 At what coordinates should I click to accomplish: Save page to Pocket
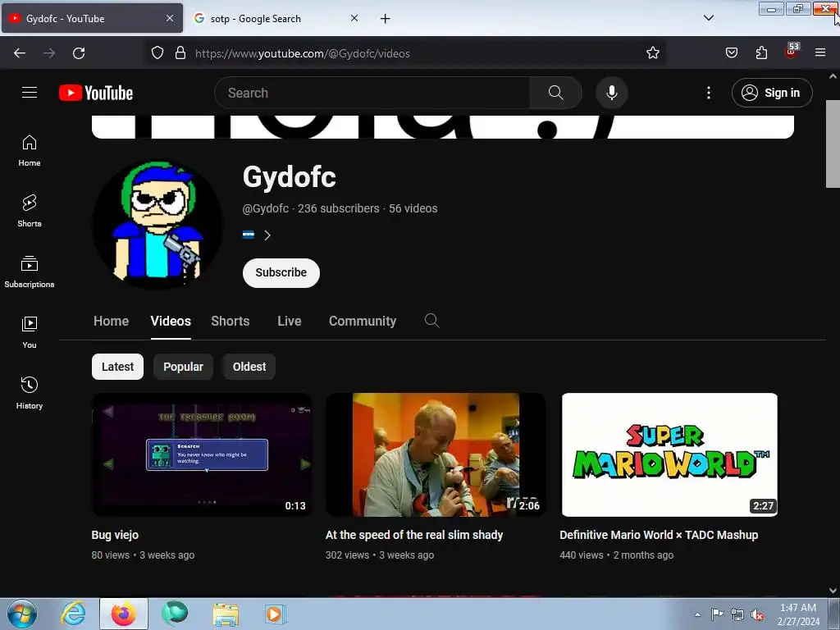731,52
